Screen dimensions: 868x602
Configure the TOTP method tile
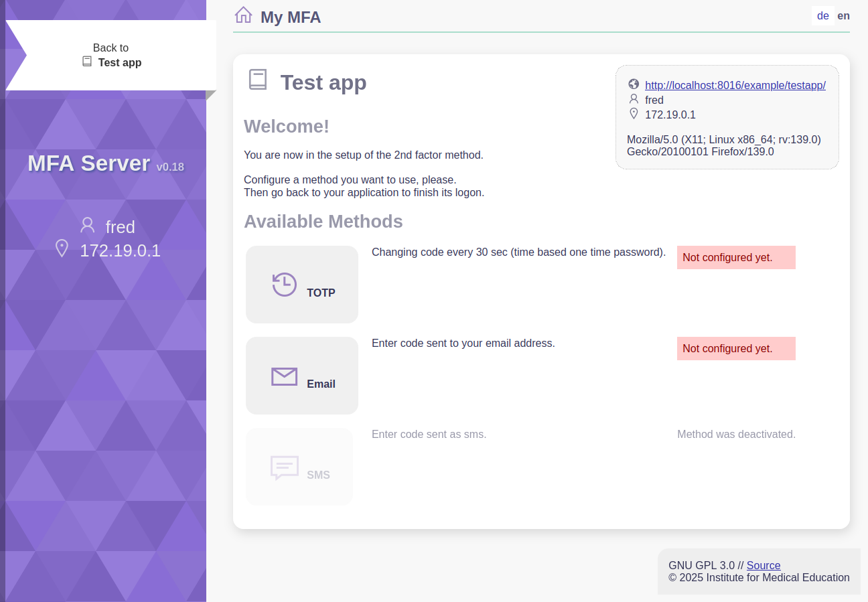pyautogui.click(x=302, y=285)
